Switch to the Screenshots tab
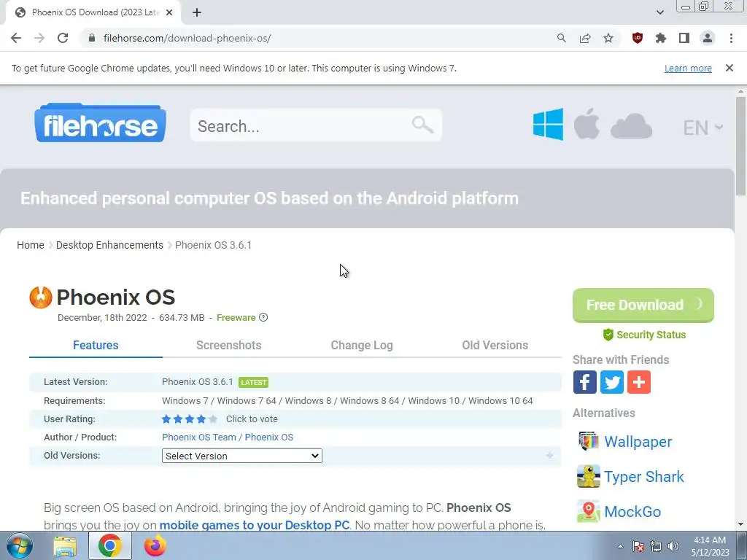This screenshot has height=560, width=747. pyautogui.click(x=228, y=345)
